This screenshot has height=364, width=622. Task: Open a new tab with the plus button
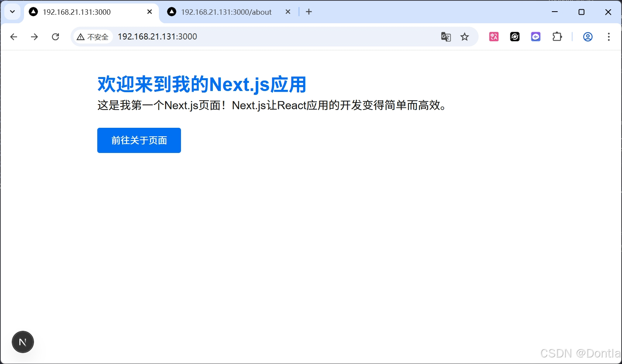coord(309,12)
